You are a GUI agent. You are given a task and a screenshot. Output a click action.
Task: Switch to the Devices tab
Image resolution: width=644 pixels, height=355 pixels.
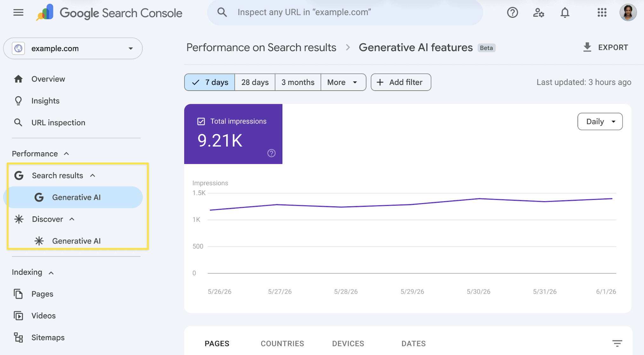348,344
